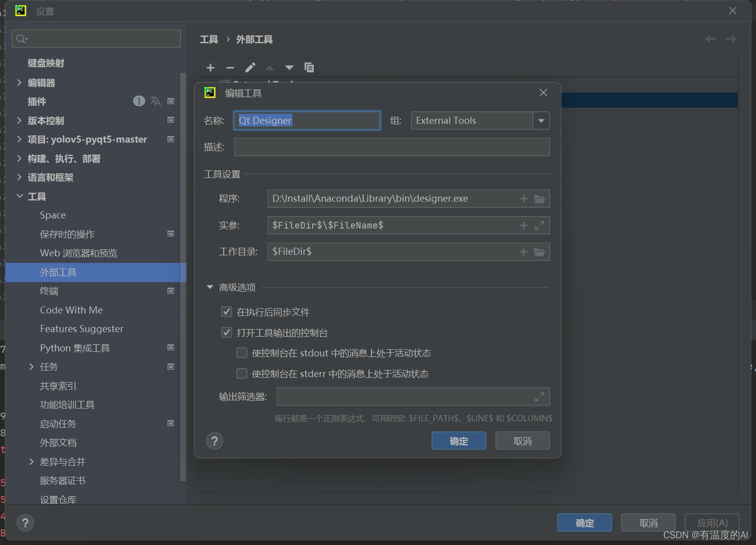Insert macro in the 工作目录 field

524,252
